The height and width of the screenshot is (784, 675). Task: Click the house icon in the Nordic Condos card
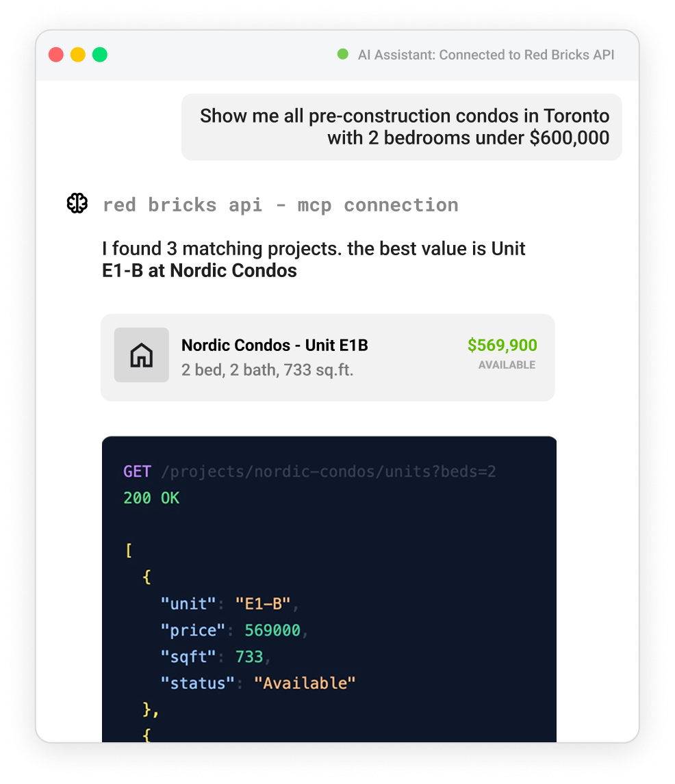coord(142,355)
